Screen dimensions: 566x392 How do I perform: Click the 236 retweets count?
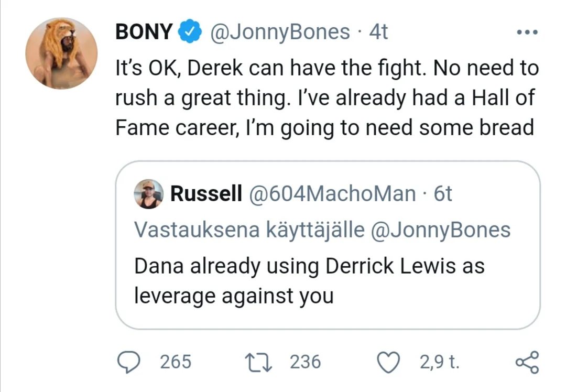pos(305,362)
